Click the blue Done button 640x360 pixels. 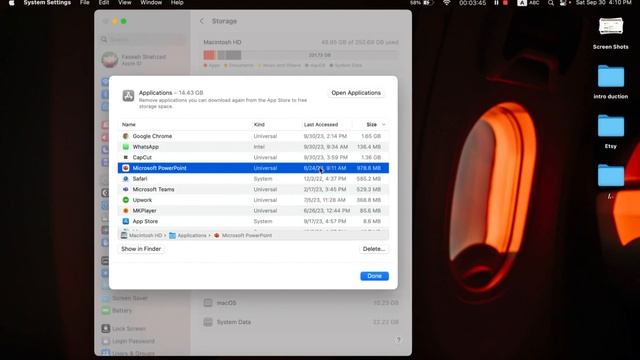coord(374,276)
